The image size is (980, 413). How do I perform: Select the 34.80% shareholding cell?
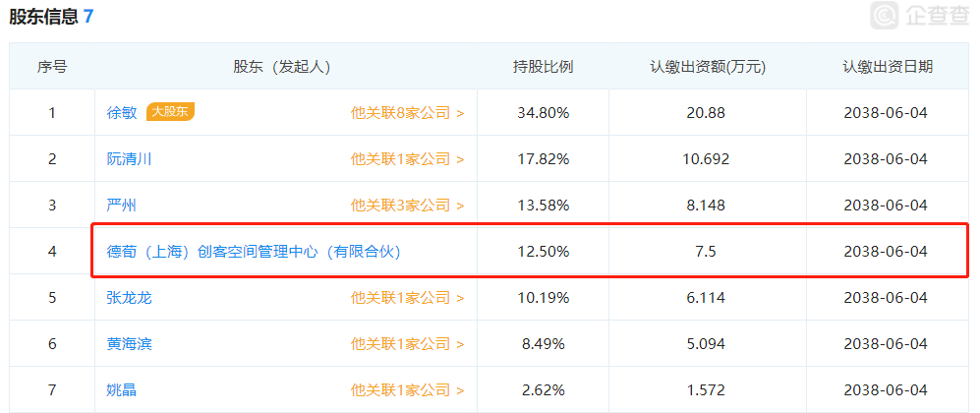[544, 113]
